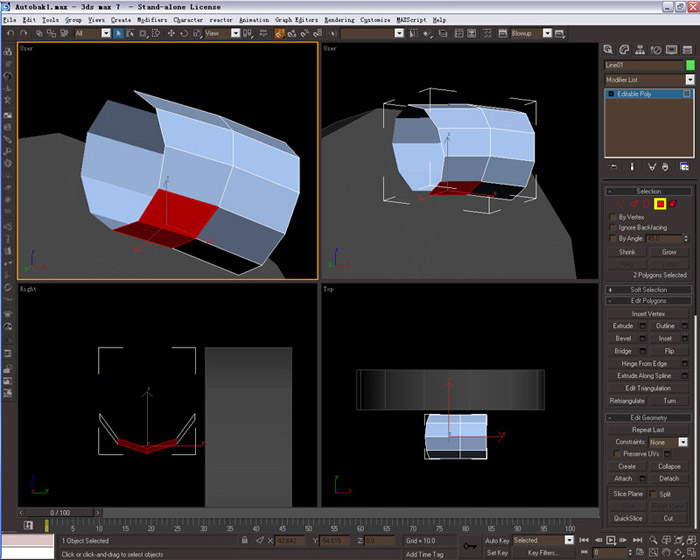
Task: Click the green object color swatch
Action: (x=690, y=65)
